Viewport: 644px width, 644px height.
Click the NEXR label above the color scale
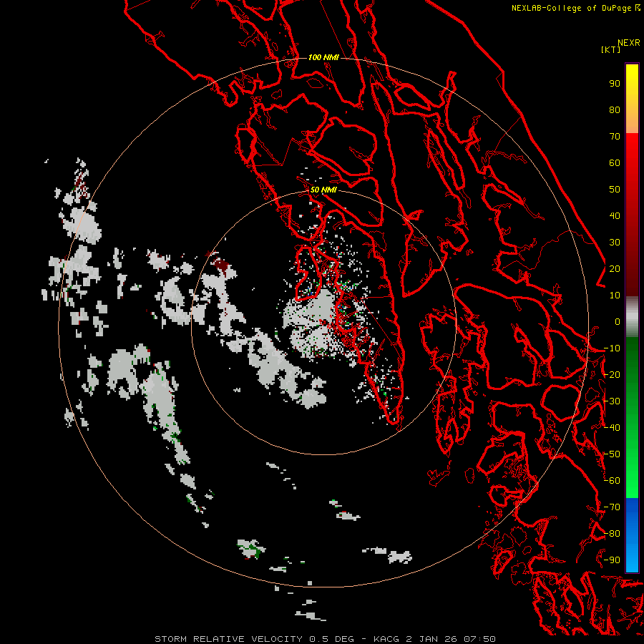coord(629,43)
